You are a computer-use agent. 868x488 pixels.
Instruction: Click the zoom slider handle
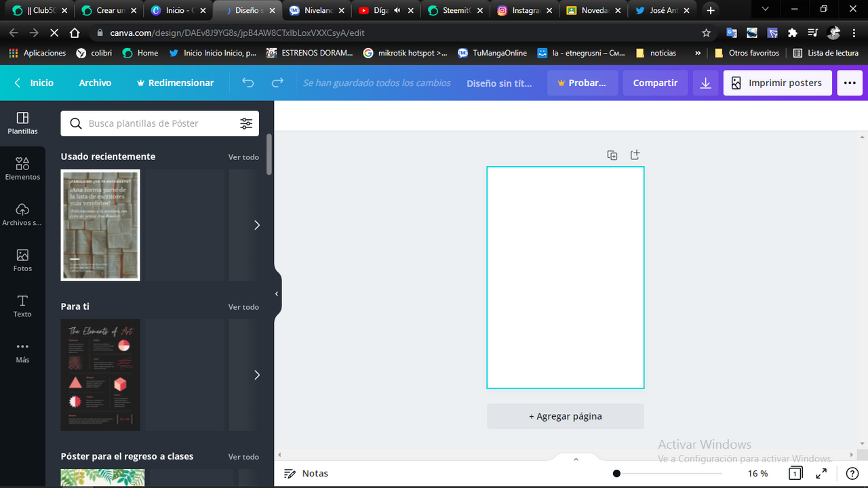(x=616, y=473)
